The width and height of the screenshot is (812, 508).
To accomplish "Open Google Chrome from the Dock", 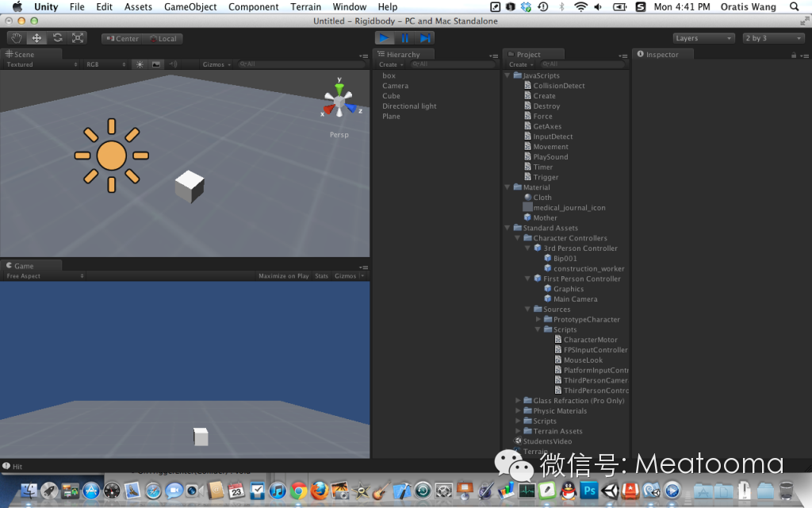I will 298,491.
